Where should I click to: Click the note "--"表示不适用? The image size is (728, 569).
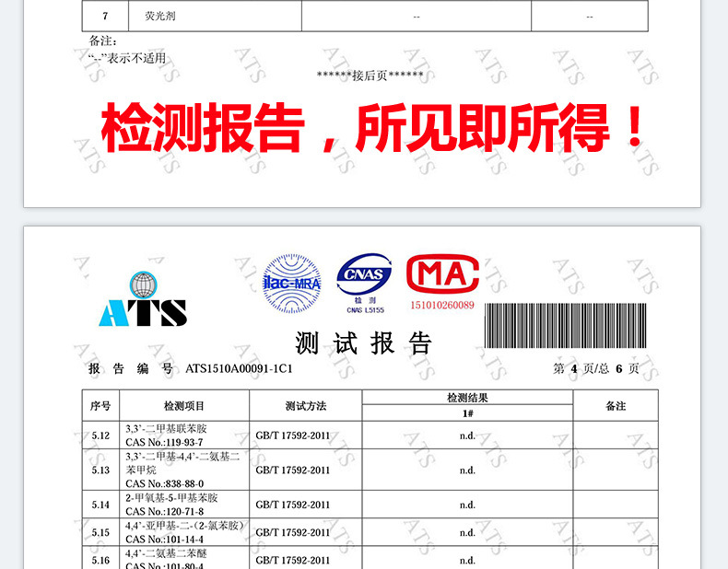point(127,58)
